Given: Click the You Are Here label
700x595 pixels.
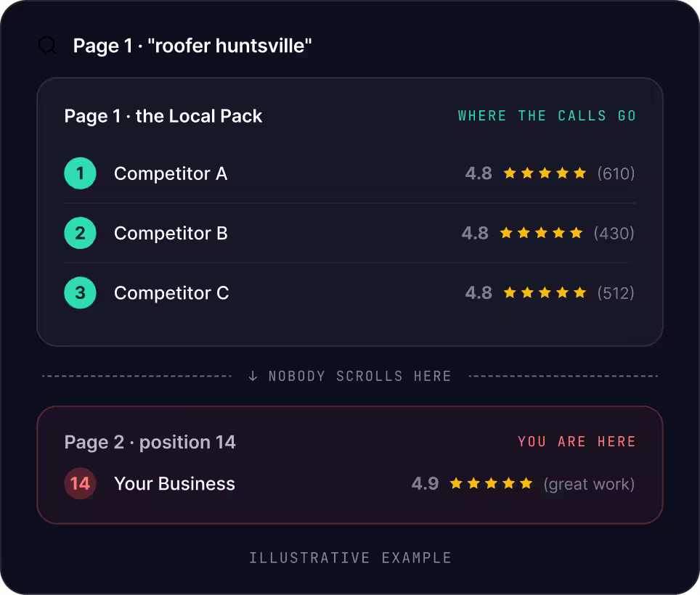Looking at the screenshot, I should pos(577,442).
